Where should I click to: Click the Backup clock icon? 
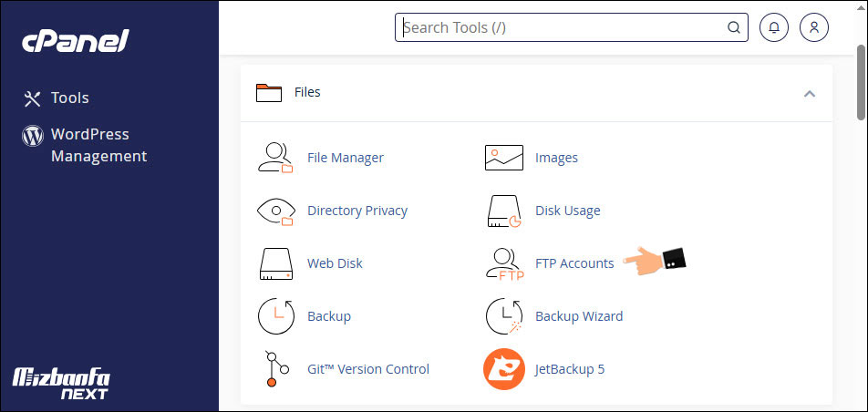[275, 316]
